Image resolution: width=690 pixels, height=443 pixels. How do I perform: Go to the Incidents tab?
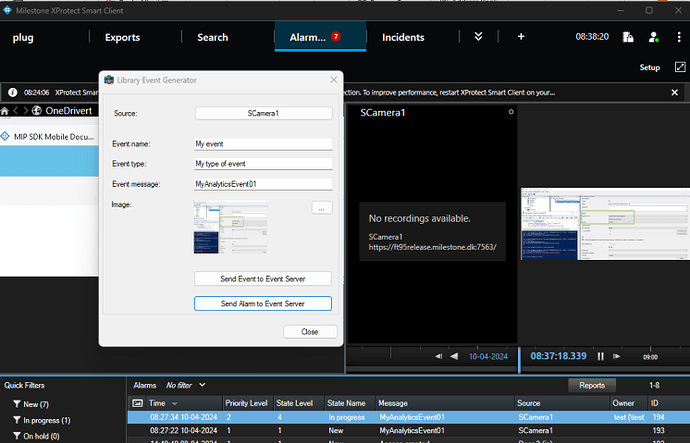pyautogui.click(x=403, y=37)
